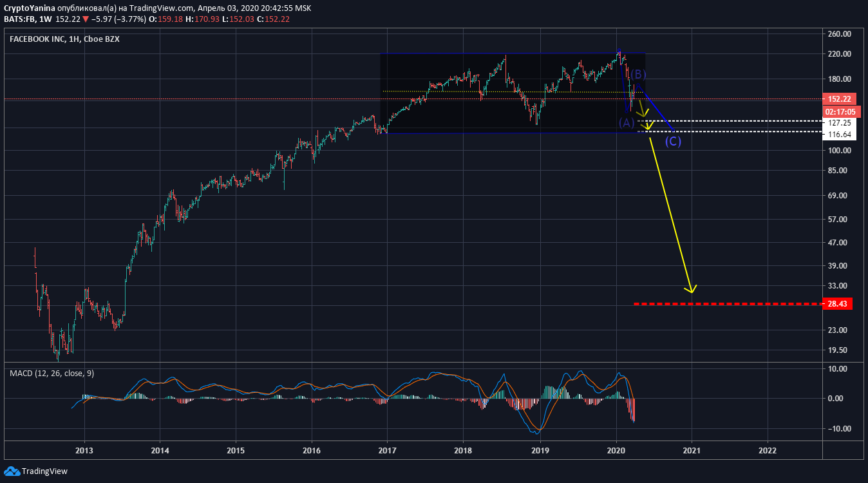Click the 2013 year label on the time axis
The image size is (868, 483).
pyautogui.click(x=84, y=450)
